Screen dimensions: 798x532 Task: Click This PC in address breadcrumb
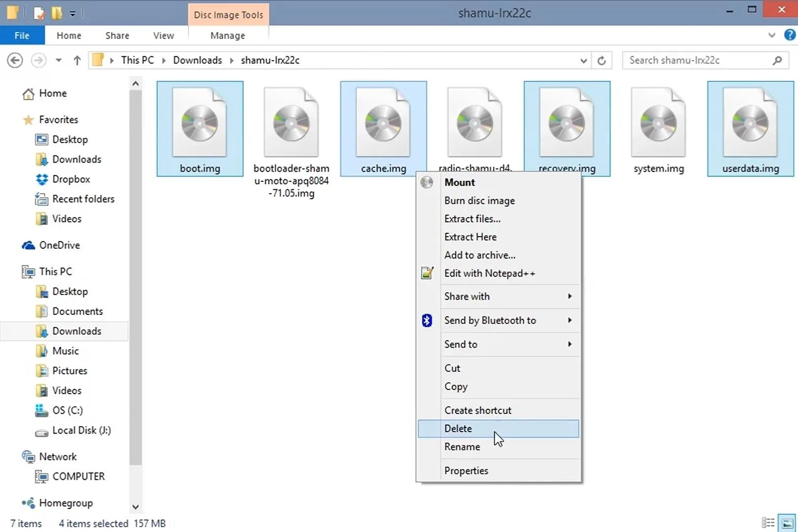(x=137, y=60)
